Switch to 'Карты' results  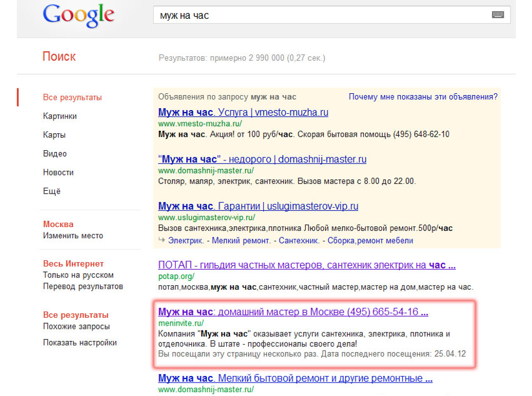[54, 135]
